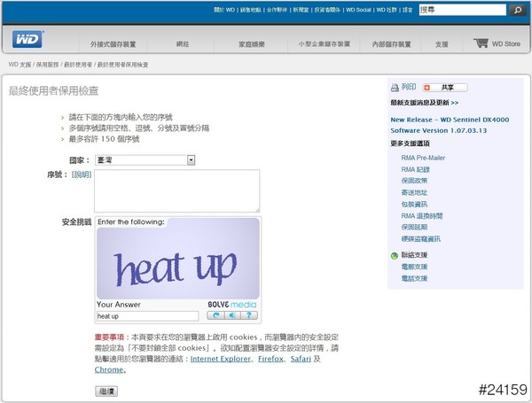Click the 說明 serial number help link
Image resolution: width=532 pixels, height=403 pixels.
[82, 174]
